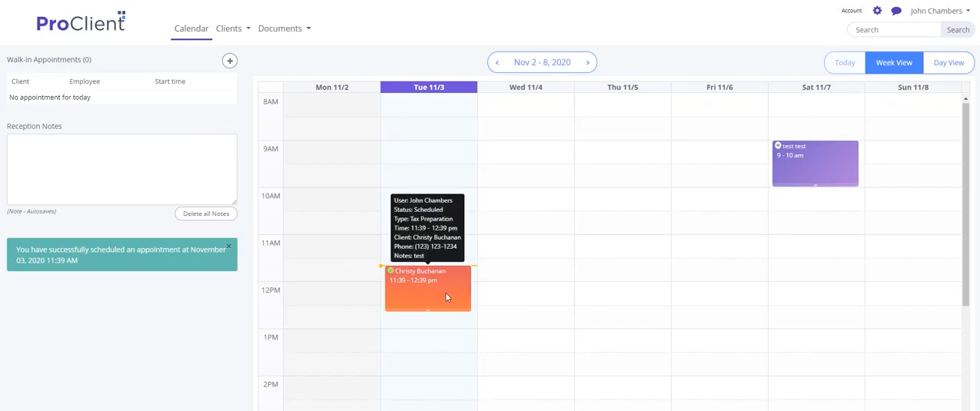Screen dimensions: 980x411
Task: Click the Account link
Action: pyautogui.click(x=852, y=11)
